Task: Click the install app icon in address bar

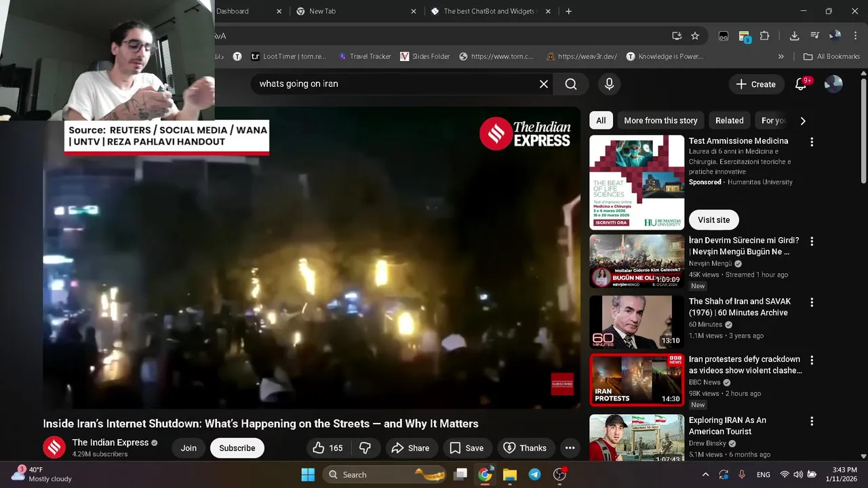Action: [x=677, y=36]
